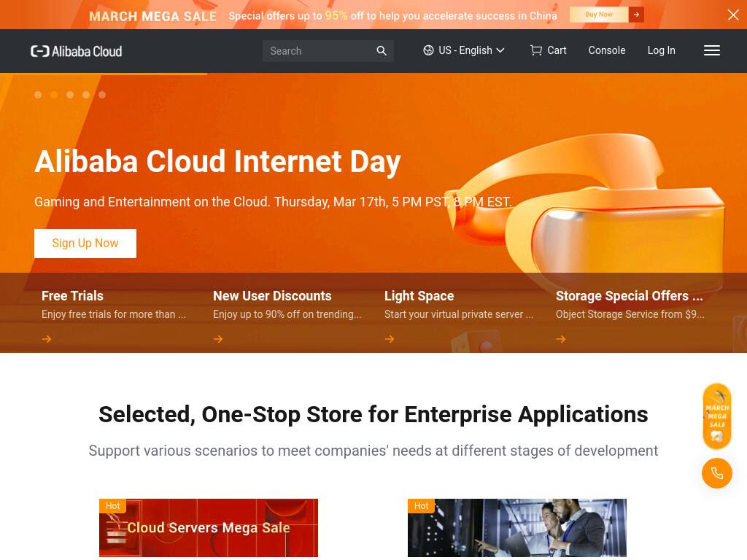Screen dimensions: 747x560
Task: Click the Alibaba Cloud logo
Action: [x=76, y=51]
